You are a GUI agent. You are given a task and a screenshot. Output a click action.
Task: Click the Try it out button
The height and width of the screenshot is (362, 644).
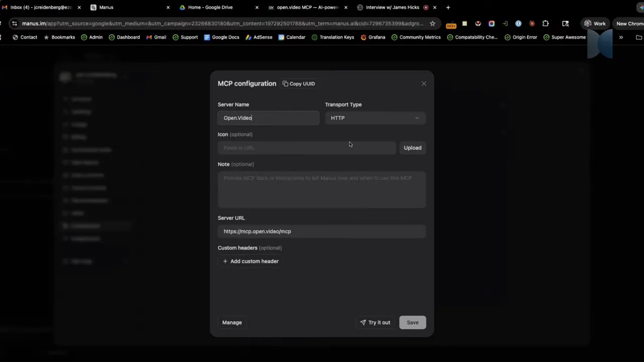(x=375, y=322)
